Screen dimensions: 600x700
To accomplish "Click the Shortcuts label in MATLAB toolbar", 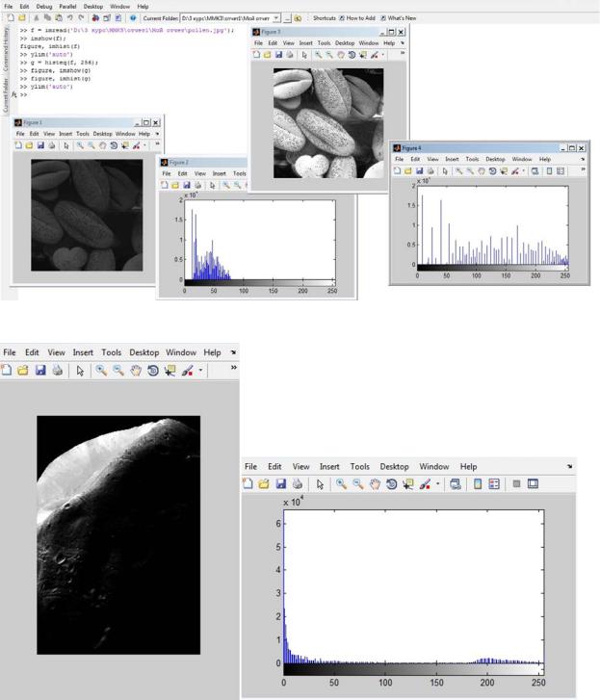I will click(325, 18).
